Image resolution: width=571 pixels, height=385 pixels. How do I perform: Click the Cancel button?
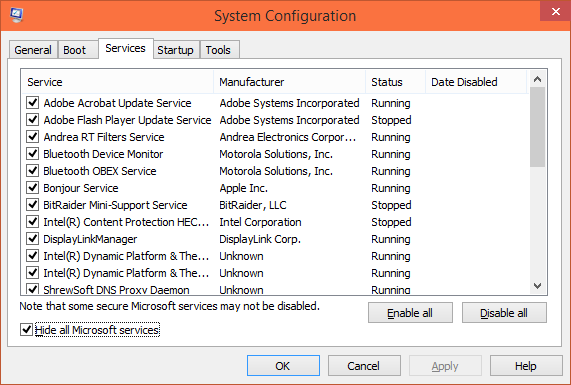364,366
